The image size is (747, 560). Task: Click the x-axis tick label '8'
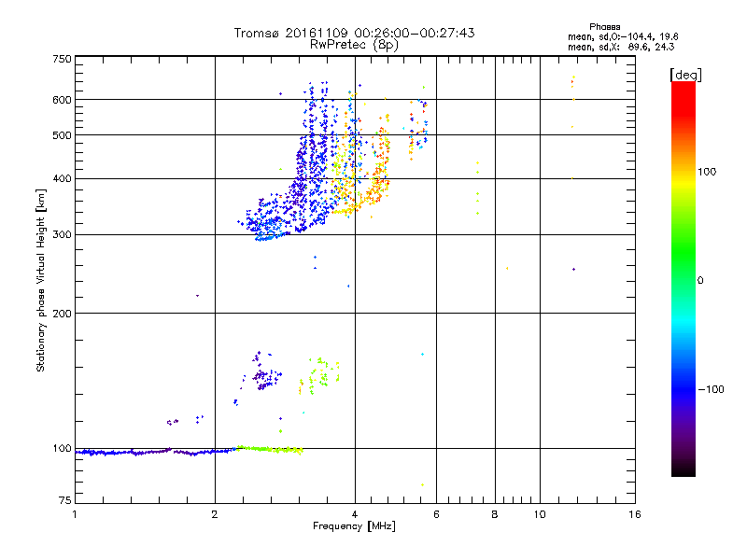[x=495, y=514]
